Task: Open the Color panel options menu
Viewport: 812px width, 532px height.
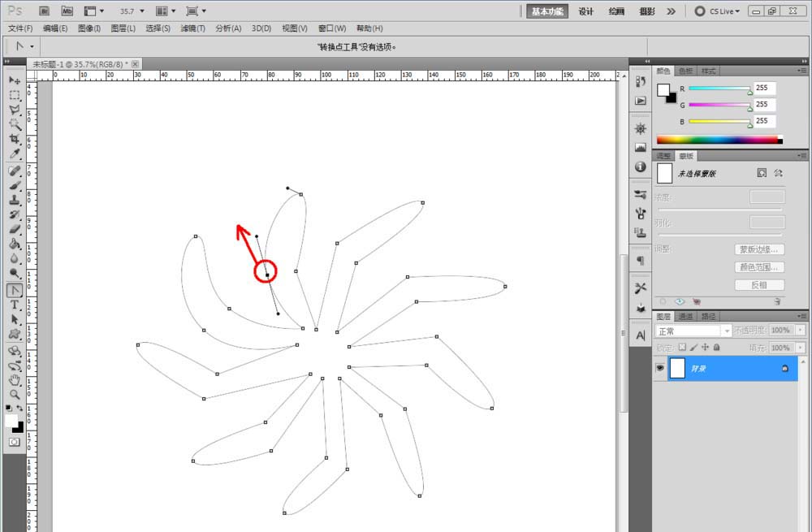Action: pos(802,71)
